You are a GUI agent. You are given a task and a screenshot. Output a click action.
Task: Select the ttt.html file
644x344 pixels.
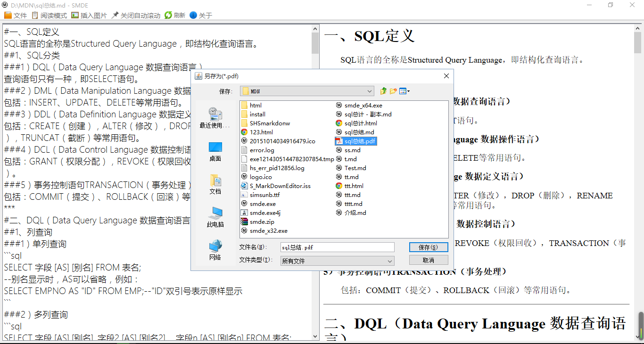point(350,186)
